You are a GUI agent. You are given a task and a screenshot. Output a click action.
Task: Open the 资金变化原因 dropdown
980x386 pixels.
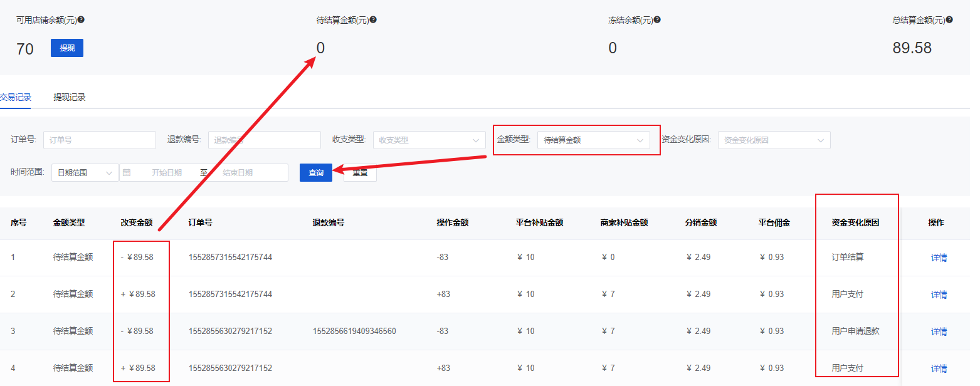tap(774, 140)
